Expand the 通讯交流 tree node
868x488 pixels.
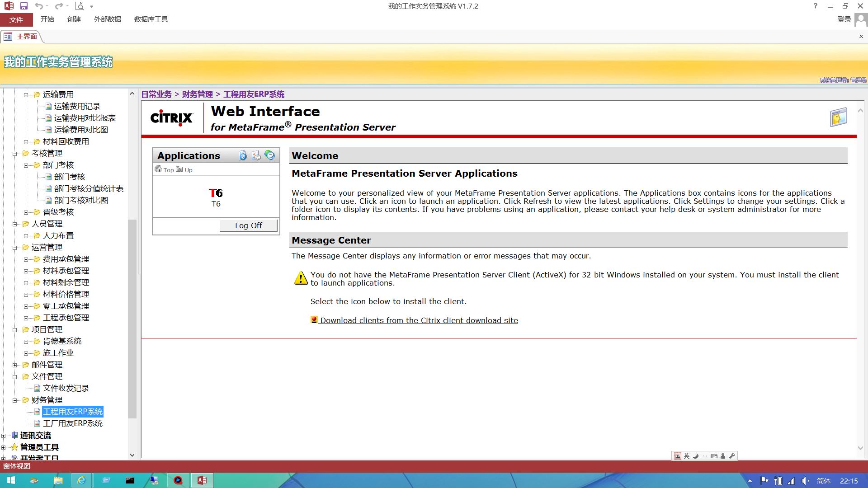pyautogui.click(x=4, y=436)
